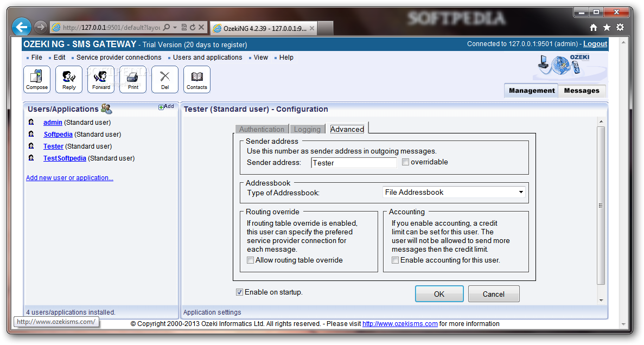
Task: Open the browser Home icon
Action: pyautogui.click(x=594, y=28)
